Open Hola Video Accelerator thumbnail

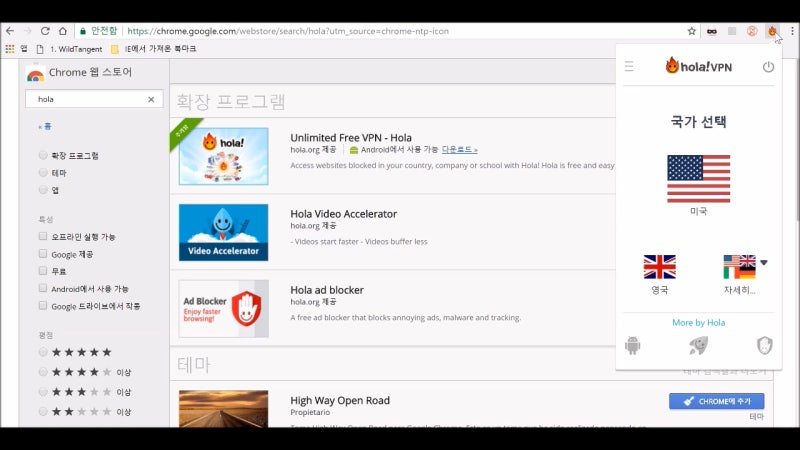pyautogui.click(x=223, y=232)
